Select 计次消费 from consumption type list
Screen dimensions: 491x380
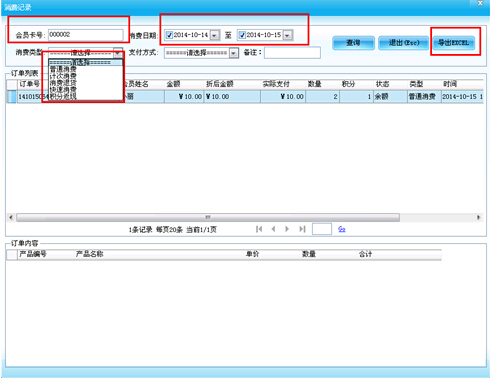click(86, 76)
